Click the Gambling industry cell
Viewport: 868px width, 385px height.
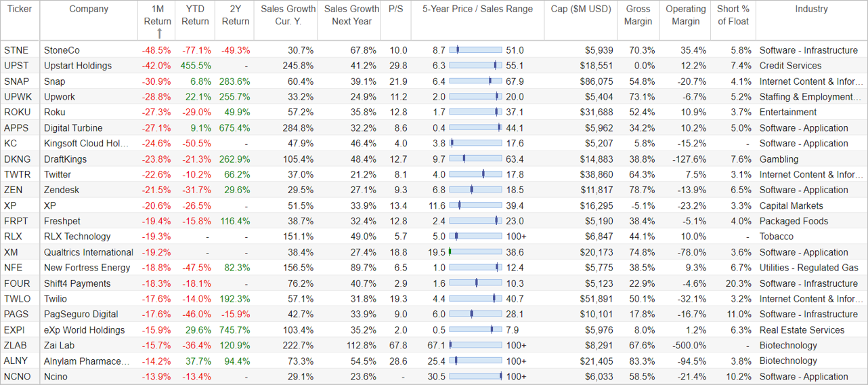coord(779,159)
